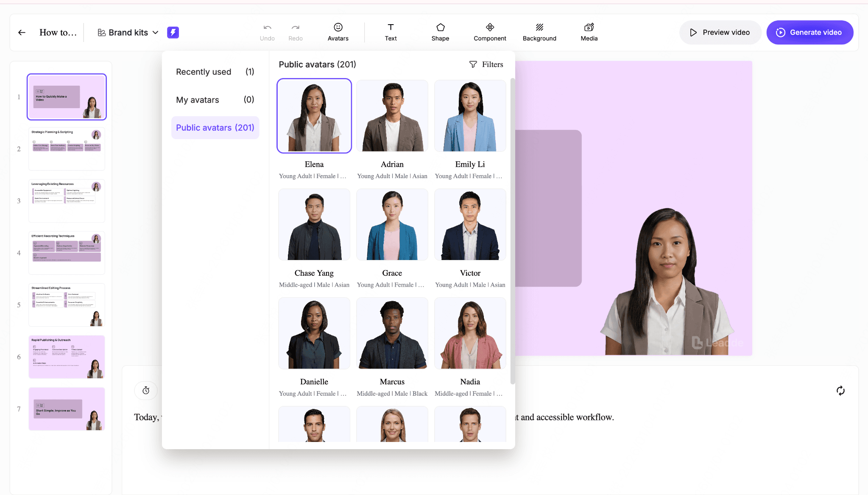Open the Avatars tool
Viewport: 868px width, 495px height.
[x=338, y=32]
